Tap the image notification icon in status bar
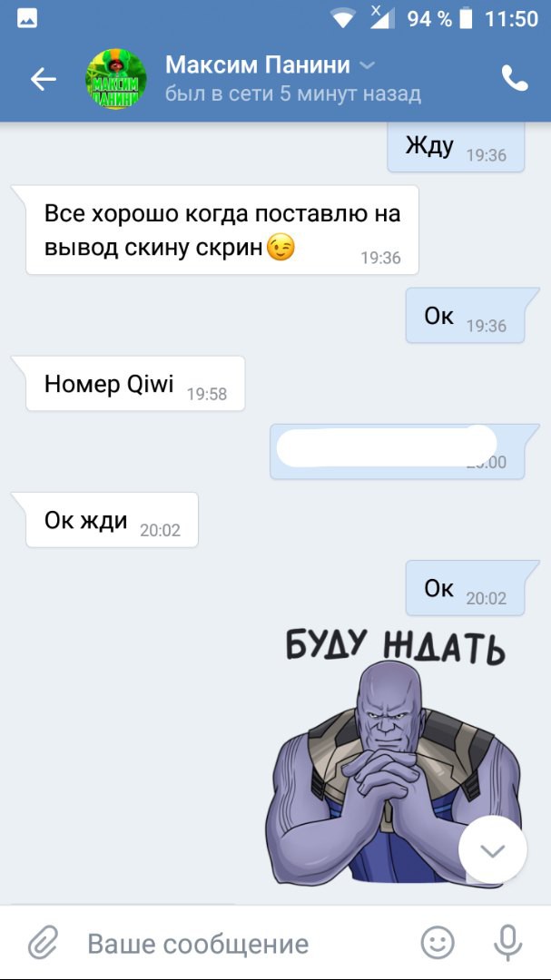This screenshot has height=980, width=551. (27, 19)
